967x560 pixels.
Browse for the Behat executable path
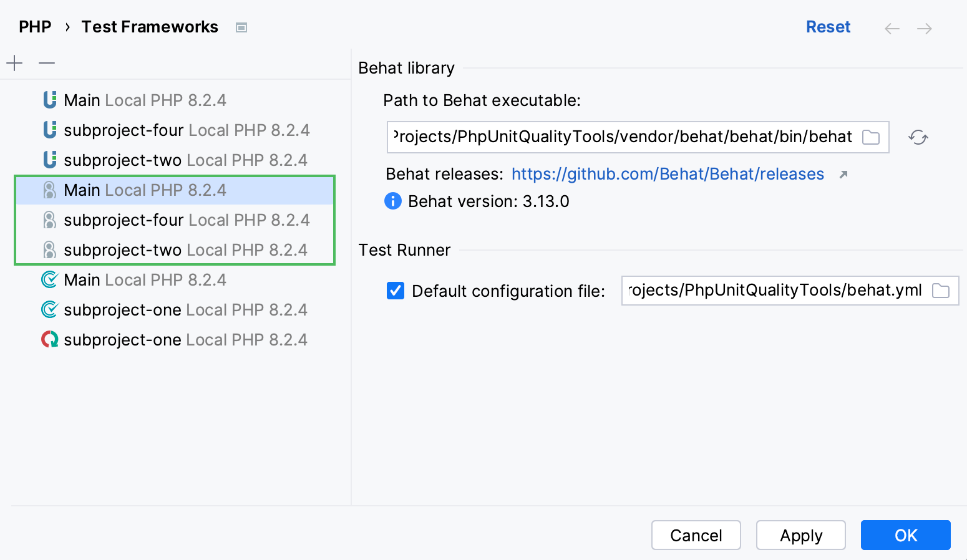coord(871,137)
